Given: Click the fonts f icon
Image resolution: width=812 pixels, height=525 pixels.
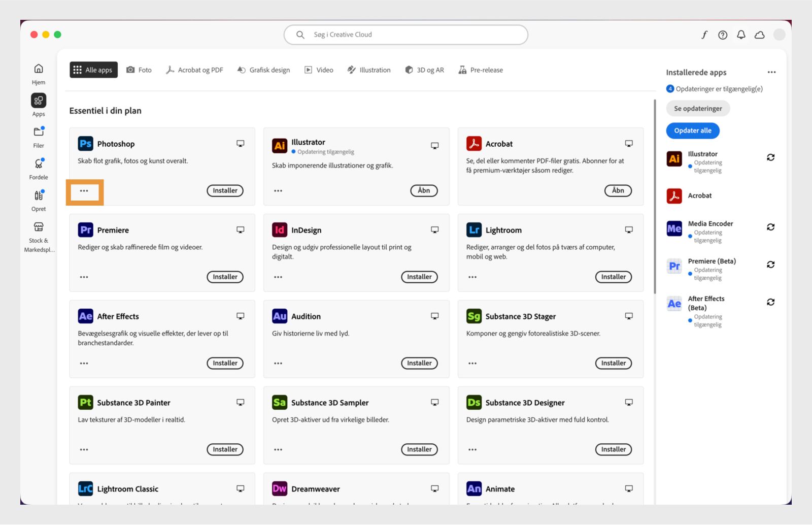Looking at the screenshot, I should [x=704, y=35].
